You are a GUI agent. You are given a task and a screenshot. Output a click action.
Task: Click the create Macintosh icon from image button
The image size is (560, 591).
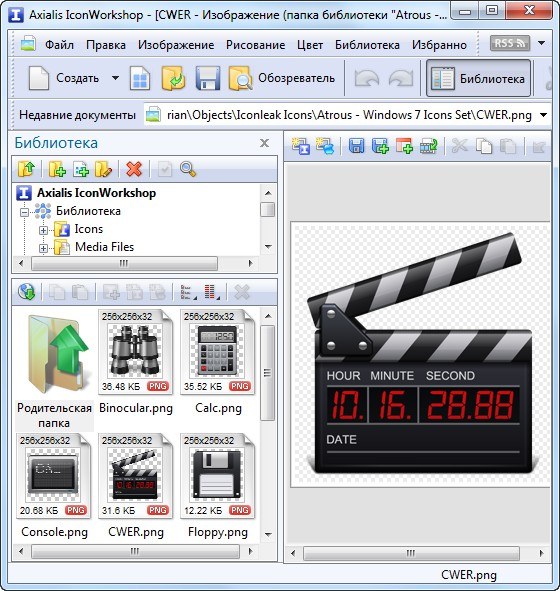pos(324,146)
